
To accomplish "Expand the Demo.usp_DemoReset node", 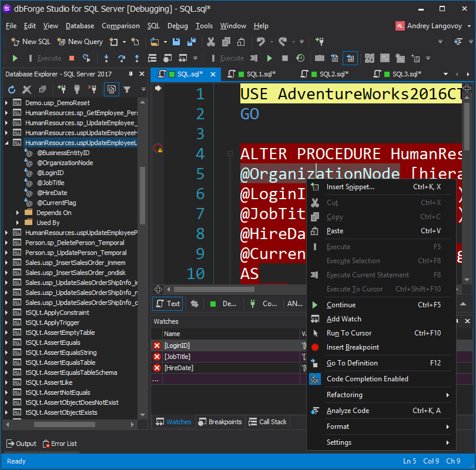I will (x=6, y=103).
